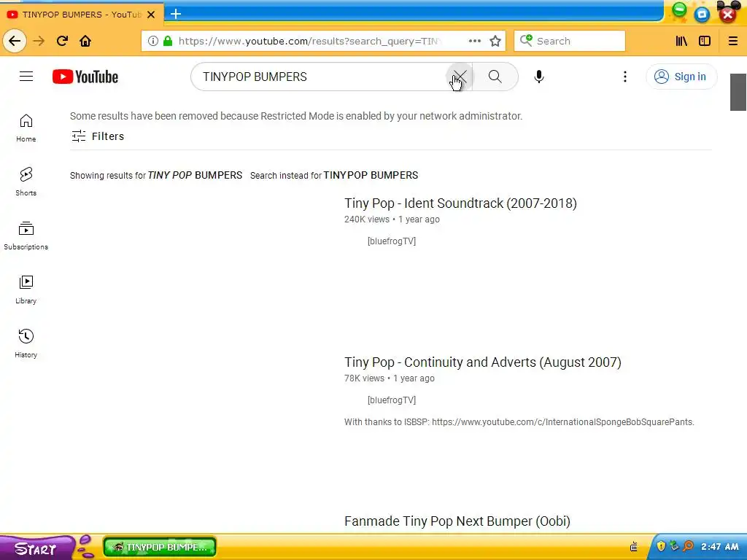Image resolution: width=747 pixels, height=560 pixels.
Task: Click the 2:47 AM clock
Action: coord(719,547)
